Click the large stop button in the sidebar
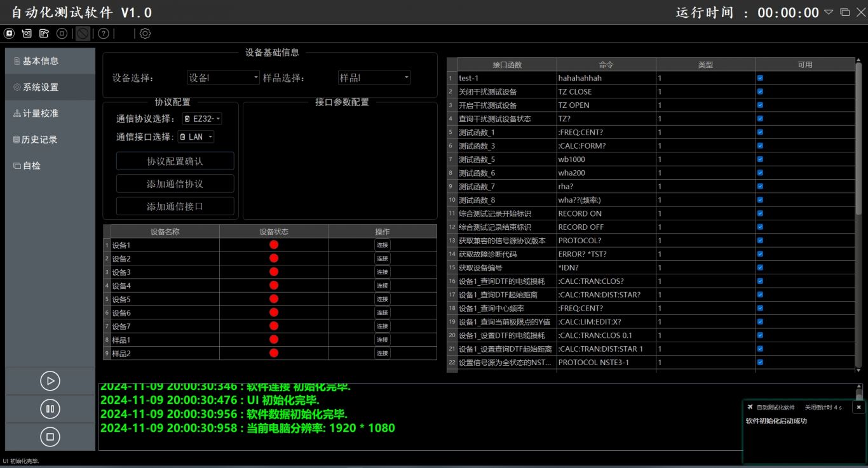This screenshot has width=868, height=468. [x=50, y=437]
